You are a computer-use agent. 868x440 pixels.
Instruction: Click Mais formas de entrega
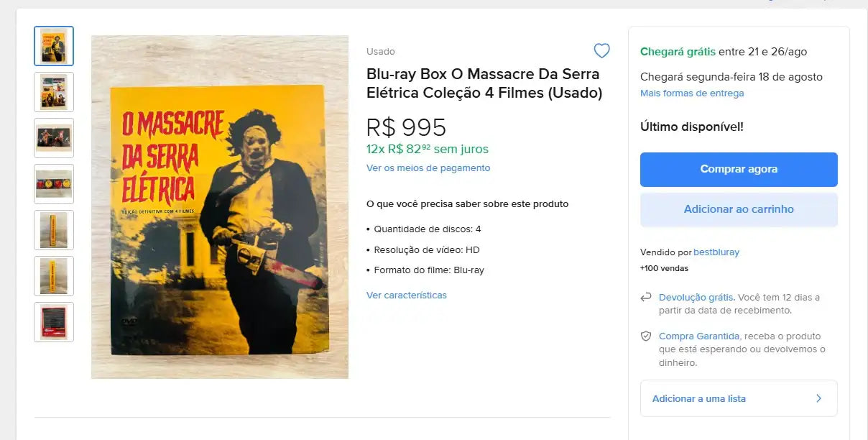tap(692, 93)
